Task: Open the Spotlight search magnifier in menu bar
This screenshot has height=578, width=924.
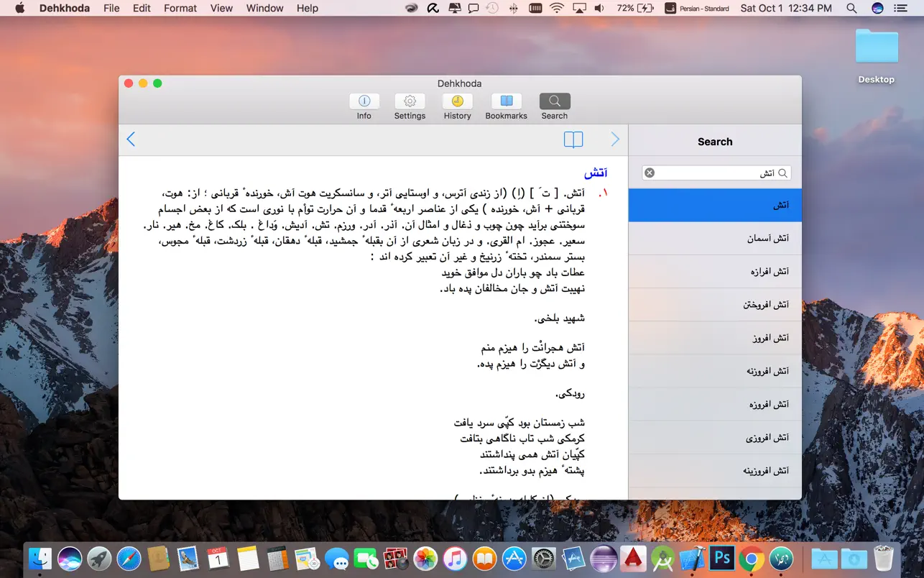Action: (x=851, y=8)
